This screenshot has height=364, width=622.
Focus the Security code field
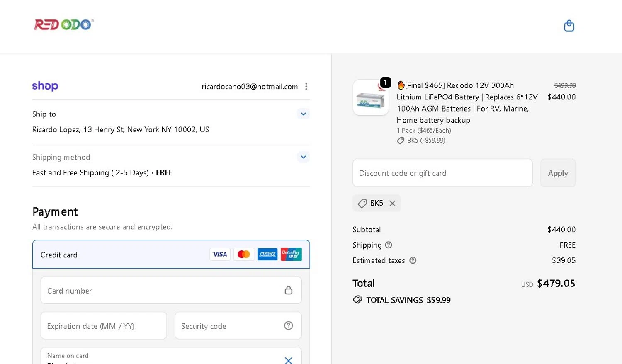[x=238, y=326]
